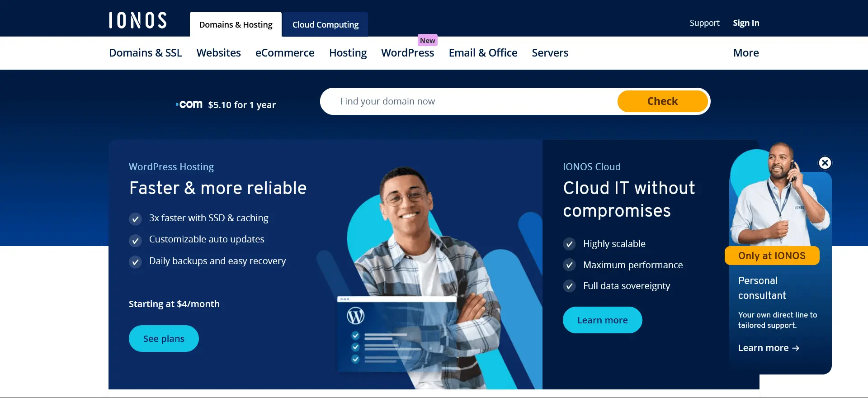Click checkmark icon beside 'Daily backups'
This screenshot has height=398, width=868.
click(135, 262)
